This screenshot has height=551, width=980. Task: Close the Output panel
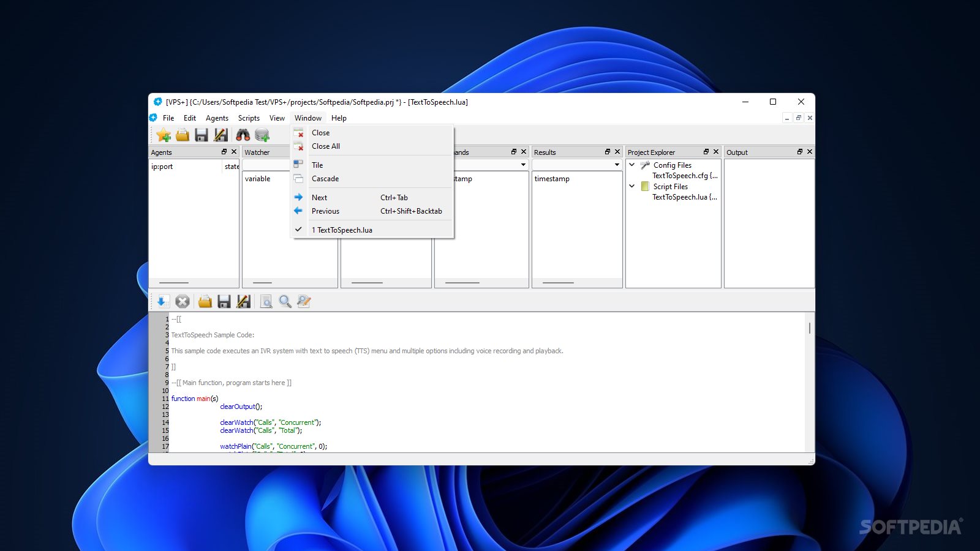[810, 152]
